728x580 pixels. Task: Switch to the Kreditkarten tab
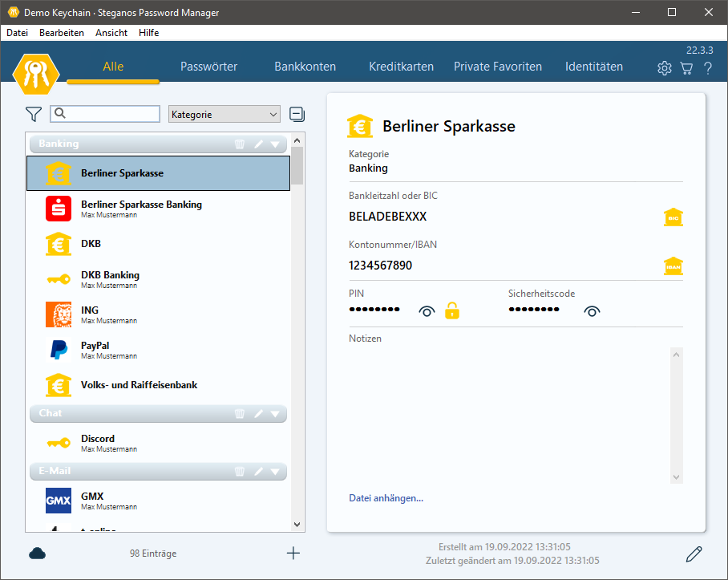click(x=401, y=67)
